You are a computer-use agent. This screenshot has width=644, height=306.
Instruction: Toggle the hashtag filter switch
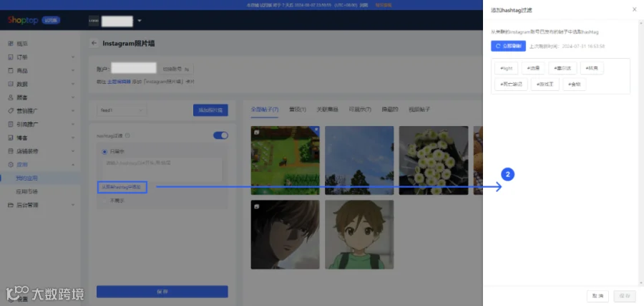pos(220,135)
